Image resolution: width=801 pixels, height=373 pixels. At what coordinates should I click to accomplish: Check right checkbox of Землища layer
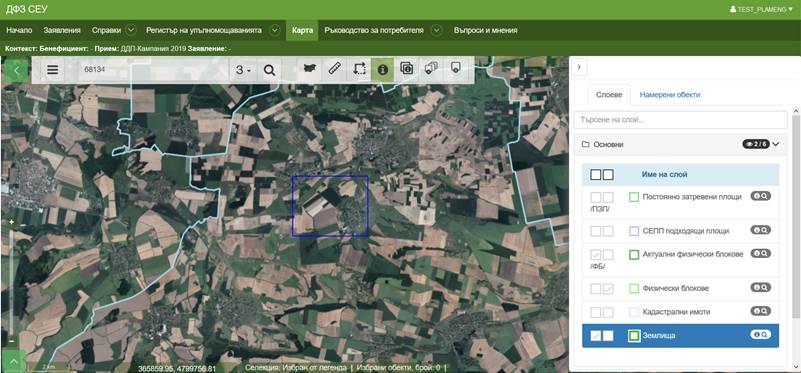point(608,336)
